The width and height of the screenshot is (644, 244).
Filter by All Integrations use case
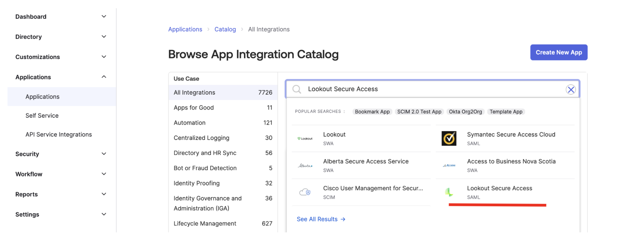[223, 93]
